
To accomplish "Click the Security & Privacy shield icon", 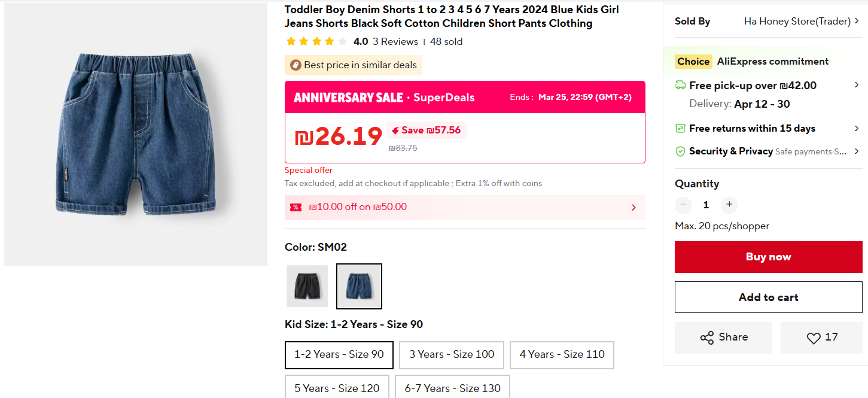I will point(680,151).
